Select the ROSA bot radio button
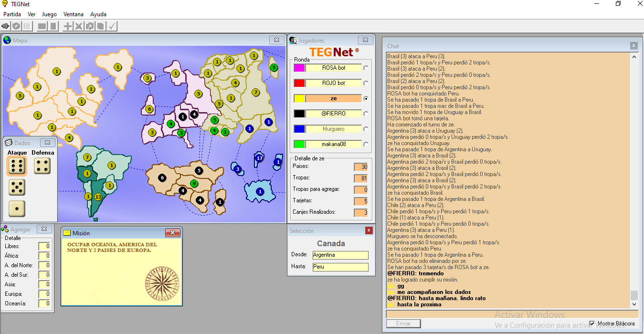The image size is (644, 334). [x=366, y=68]
